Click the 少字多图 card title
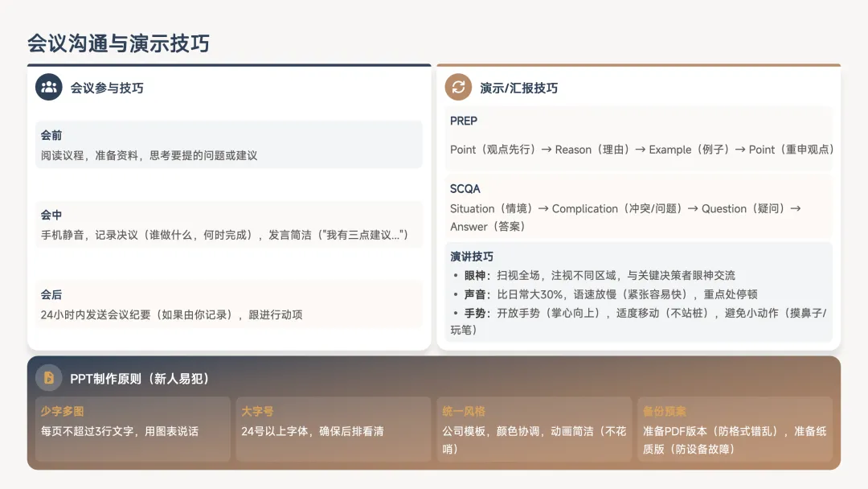 tap(62, 412)
